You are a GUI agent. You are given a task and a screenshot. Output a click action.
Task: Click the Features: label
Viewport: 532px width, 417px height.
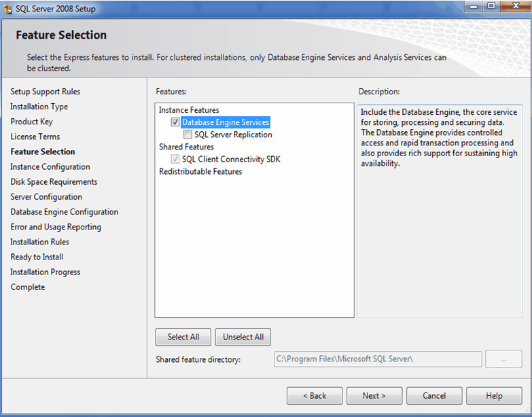click(171, 92)
